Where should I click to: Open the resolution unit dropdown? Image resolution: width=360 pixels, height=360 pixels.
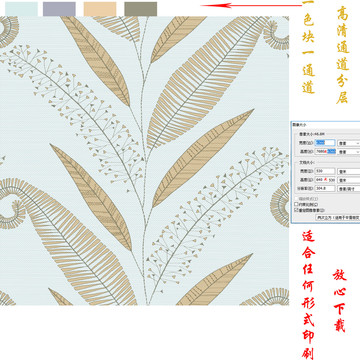click(x=349, y=189)
